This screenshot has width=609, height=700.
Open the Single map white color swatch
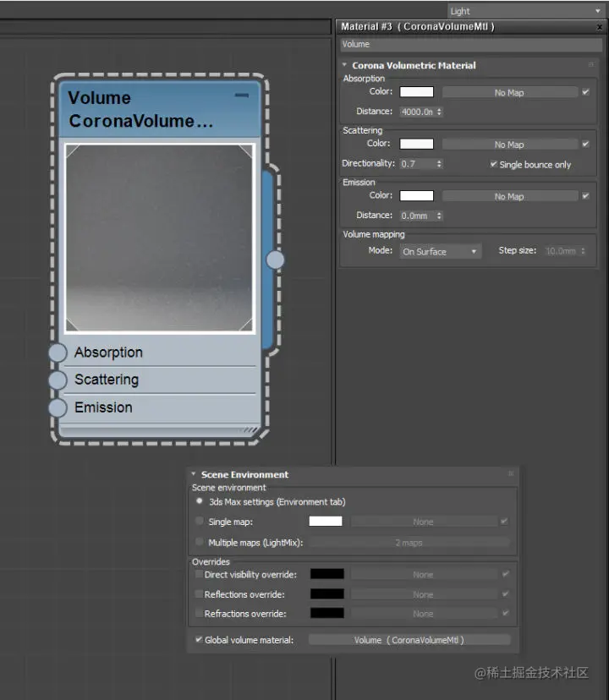click(x=326, y=521)
